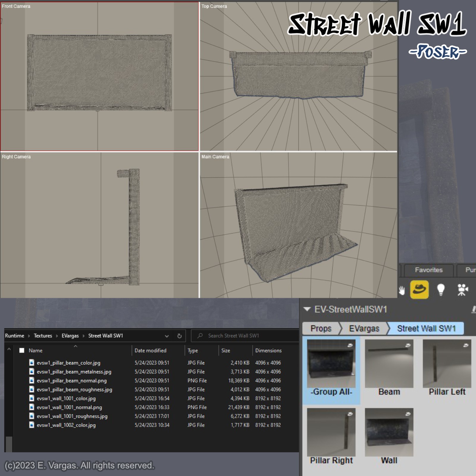Open the address bar history dropdown

pyautogui.click(x=167, y=336)
